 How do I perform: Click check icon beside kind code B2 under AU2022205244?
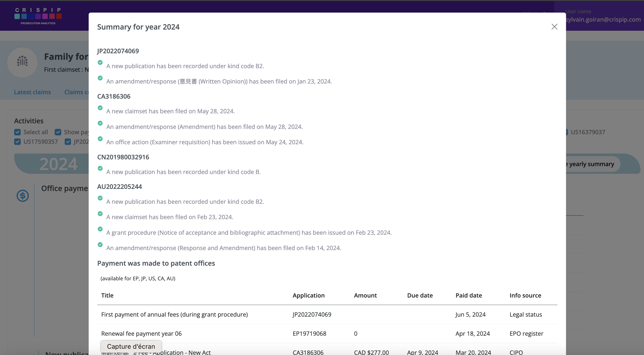pos(100,198)
